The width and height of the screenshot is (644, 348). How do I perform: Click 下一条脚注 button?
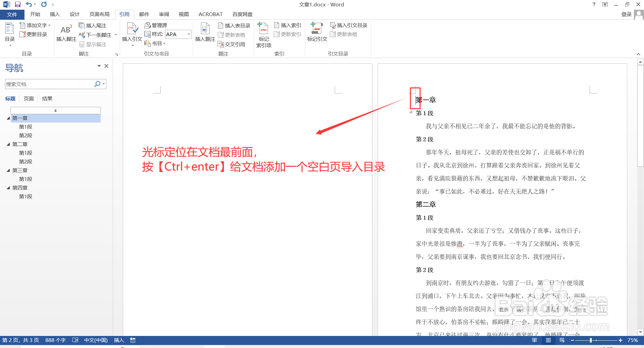coord(95,35)
